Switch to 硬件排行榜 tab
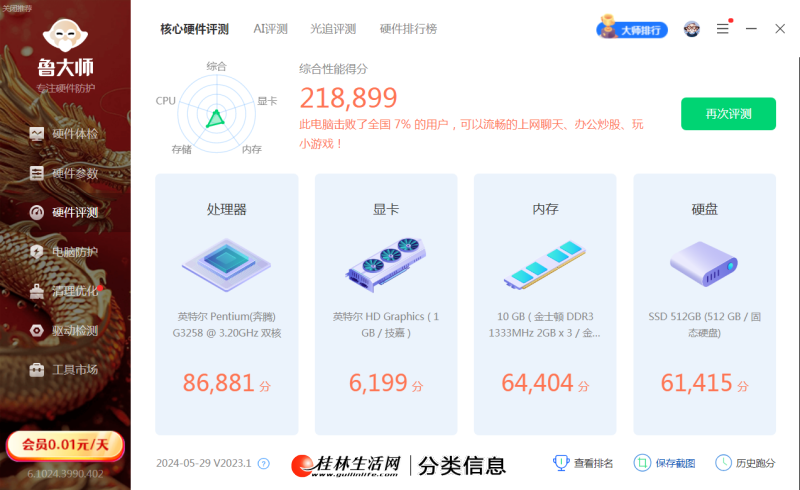The width and height of the screenshot is (800, 490). (x=408, y=29)
